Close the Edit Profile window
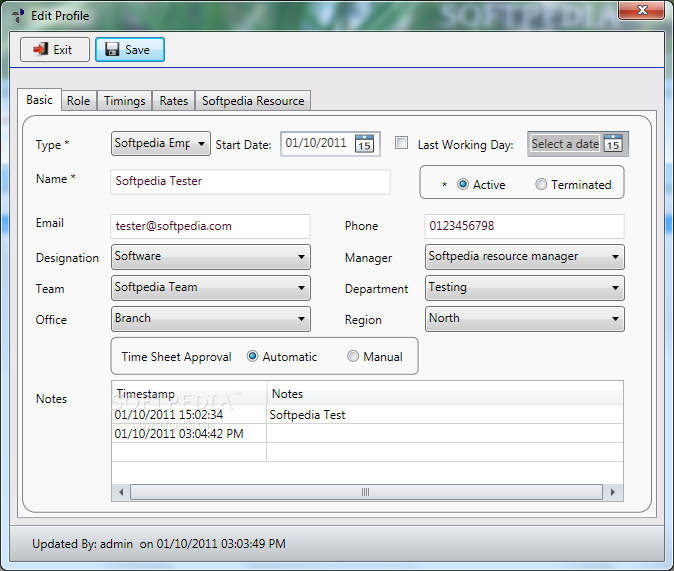The width and height of the screenshot is (674, 571). pos(642,10)
